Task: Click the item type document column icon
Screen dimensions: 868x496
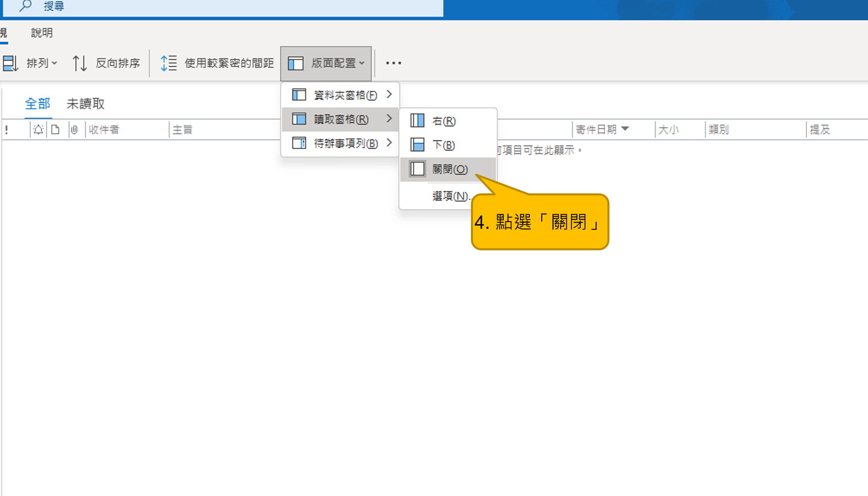Action: (55, 130)
